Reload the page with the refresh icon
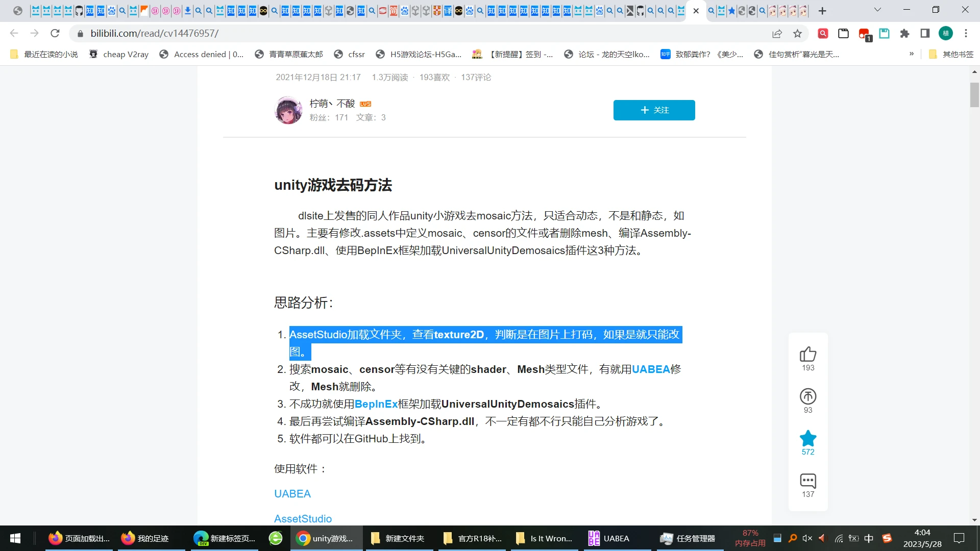This screenshot has width=980, height=551. pyautogui.click(x=55, y=34)
